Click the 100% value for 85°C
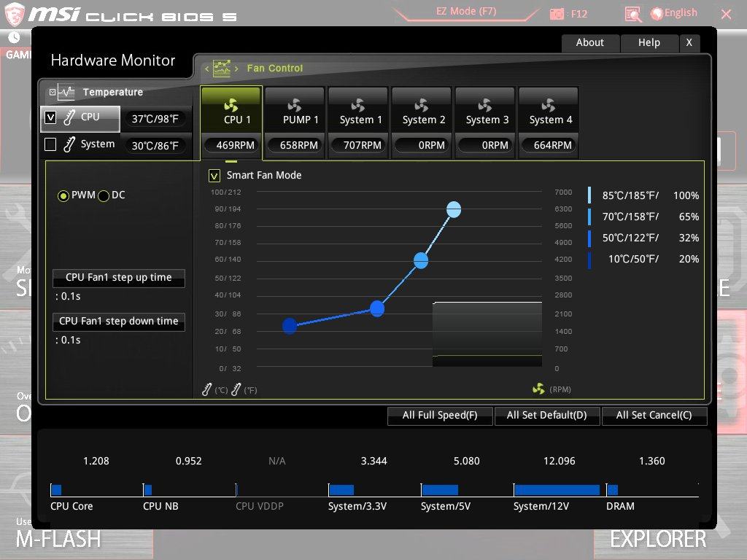Image resolution: width=747 pixels, height=560 pixels. [686, 195]
